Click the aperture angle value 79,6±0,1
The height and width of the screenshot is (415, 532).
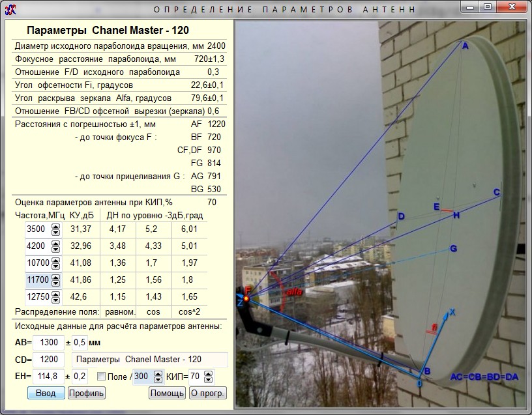pos(207,98)
